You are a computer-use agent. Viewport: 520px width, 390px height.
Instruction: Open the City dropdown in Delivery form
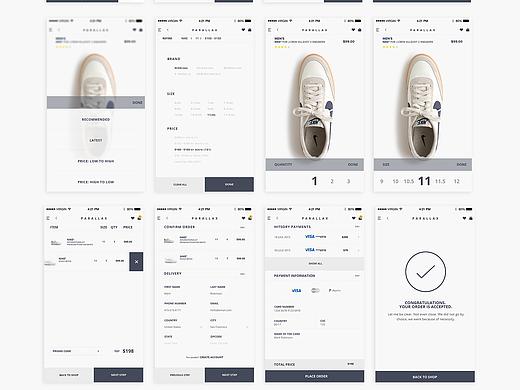[x=229, y=327]
